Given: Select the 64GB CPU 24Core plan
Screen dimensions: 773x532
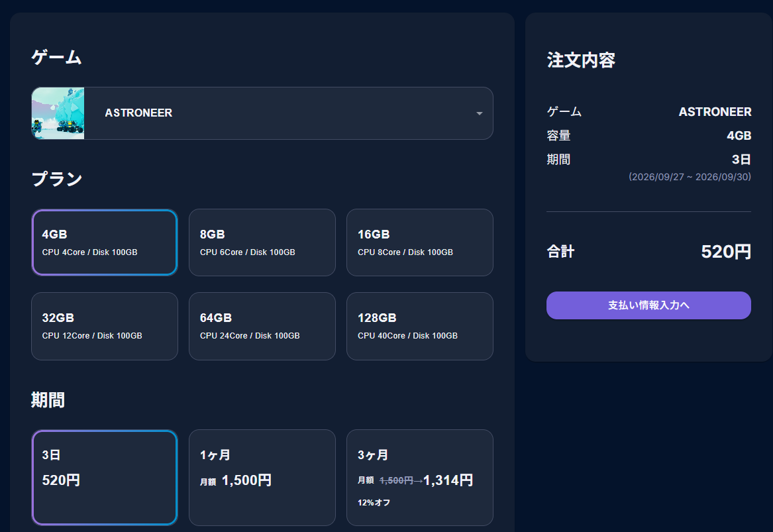Looking at the screenshot, I should click(262, 327).
